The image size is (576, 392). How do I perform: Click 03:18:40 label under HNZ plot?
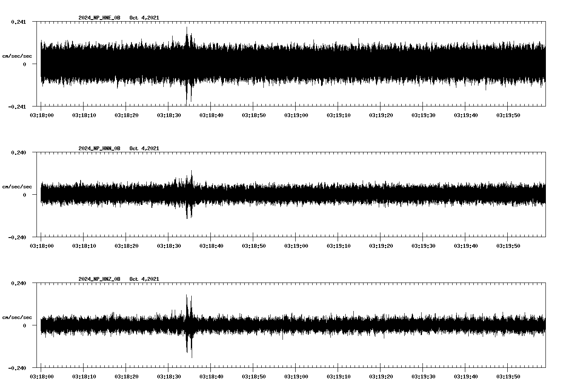click(211, 376)
